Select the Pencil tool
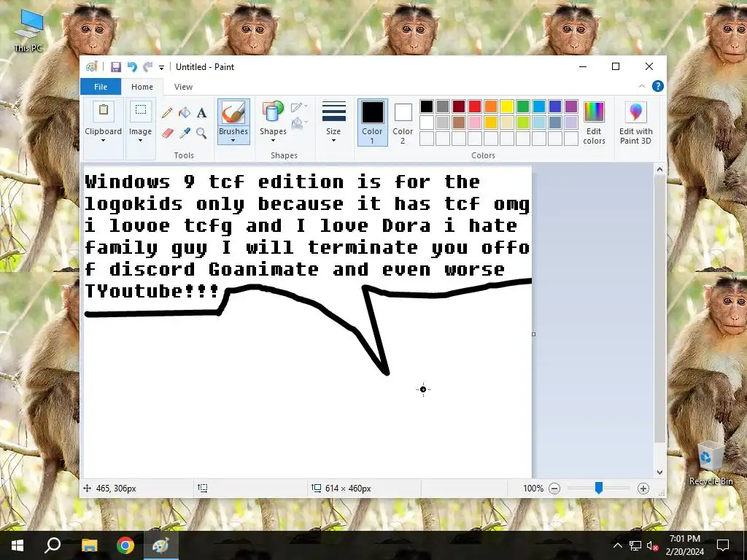Screen dimensions: 747x560 167,113
